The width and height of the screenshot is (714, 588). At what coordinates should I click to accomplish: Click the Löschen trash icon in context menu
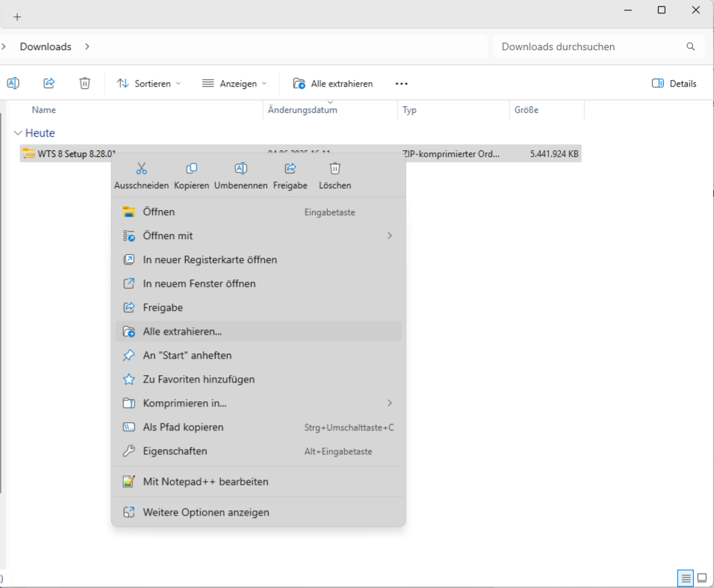click(335, 169)
